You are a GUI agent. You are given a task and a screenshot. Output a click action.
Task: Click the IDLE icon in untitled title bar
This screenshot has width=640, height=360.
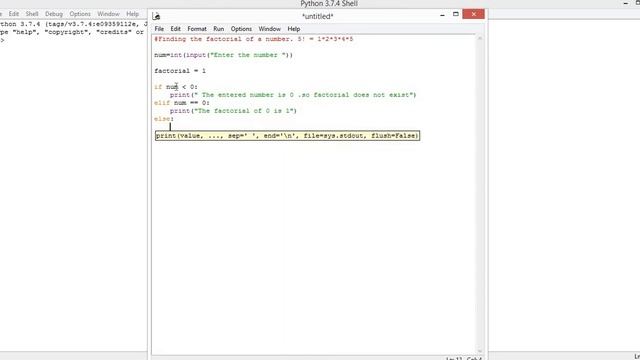(x=156, y=16)
